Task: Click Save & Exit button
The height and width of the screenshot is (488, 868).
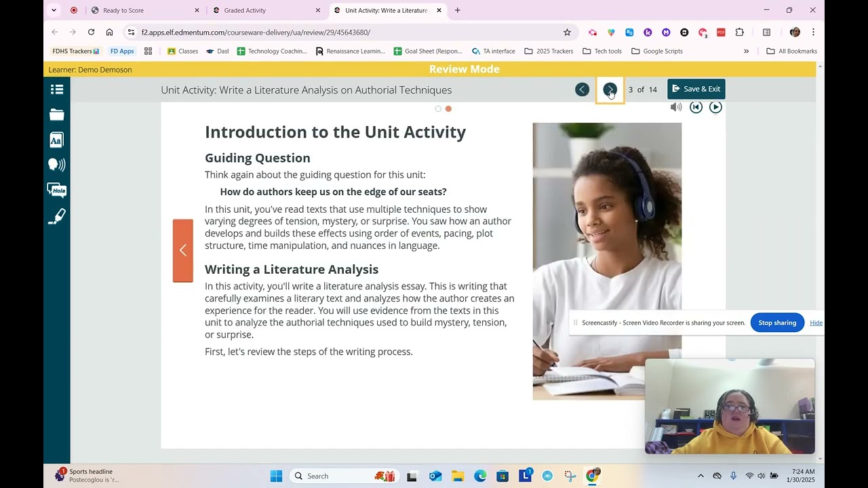Action: (x=696, y=89)
